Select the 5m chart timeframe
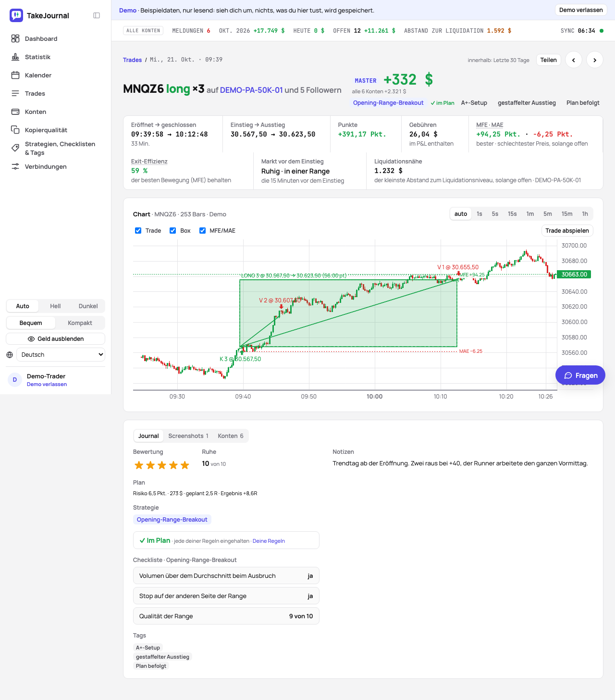Screen dimensions: 615x700 [x=548, y=214]
